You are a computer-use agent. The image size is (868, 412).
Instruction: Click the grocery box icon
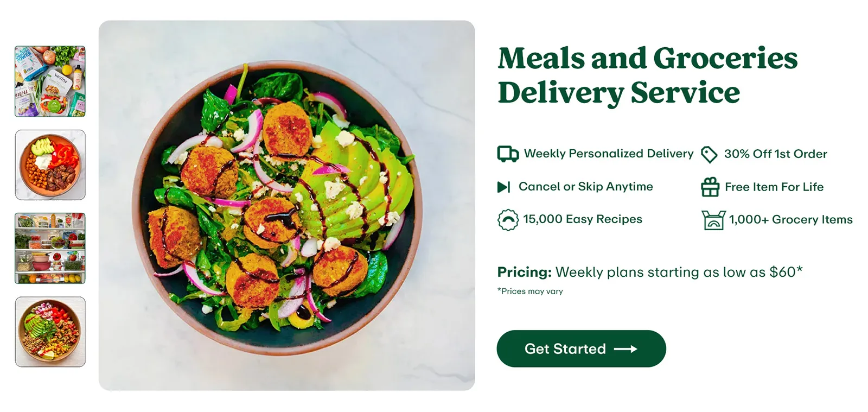pos(713,220)
